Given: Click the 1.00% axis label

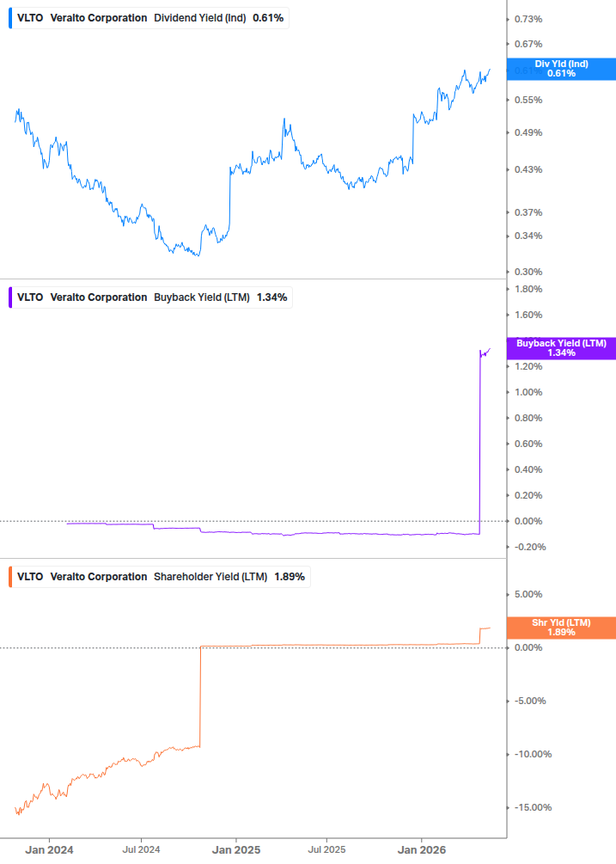Looking at the screenshot, I should click(528, 392).
